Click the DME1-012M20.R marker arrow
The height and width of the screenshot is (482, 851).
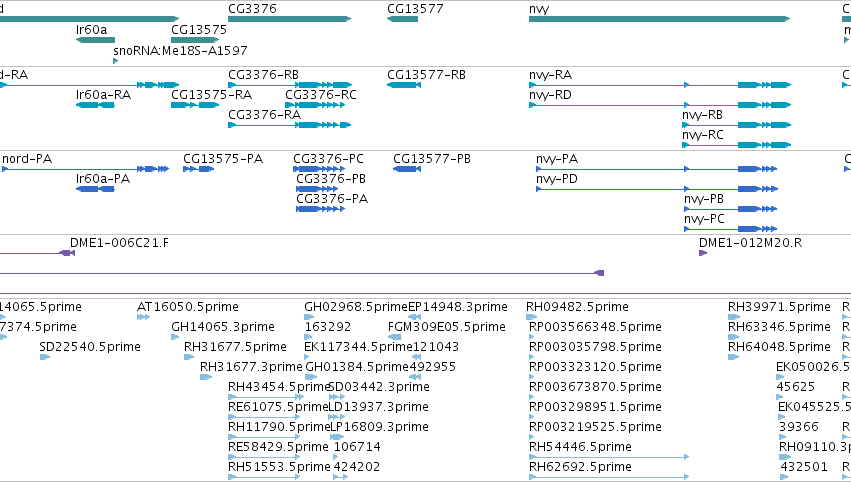pos(703,253)
